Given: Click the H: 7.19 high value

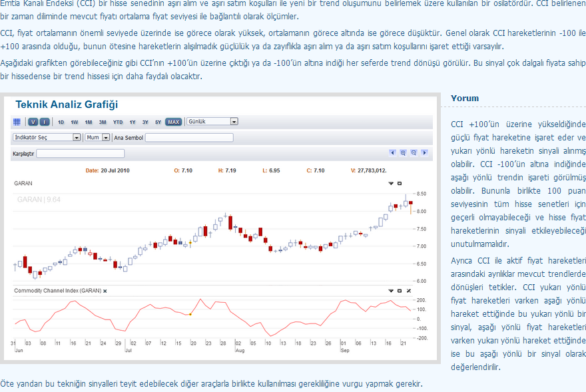Looking at the screenshot, I should (227, 170).
